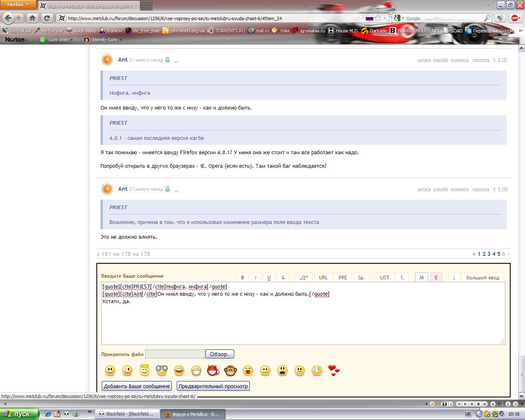
Task: Reload the page with the refresh button
Action: tap(47, 18)
